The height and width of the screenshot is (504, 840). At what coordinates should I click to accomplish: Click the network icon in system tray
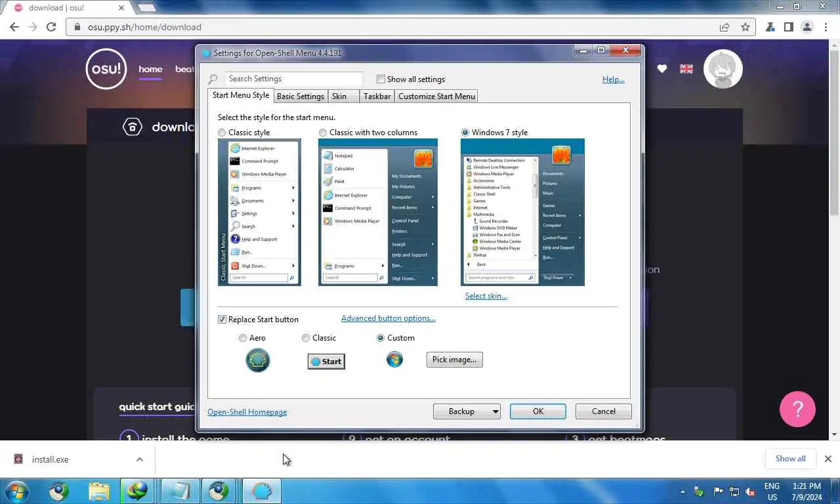[x=734, y=492]
